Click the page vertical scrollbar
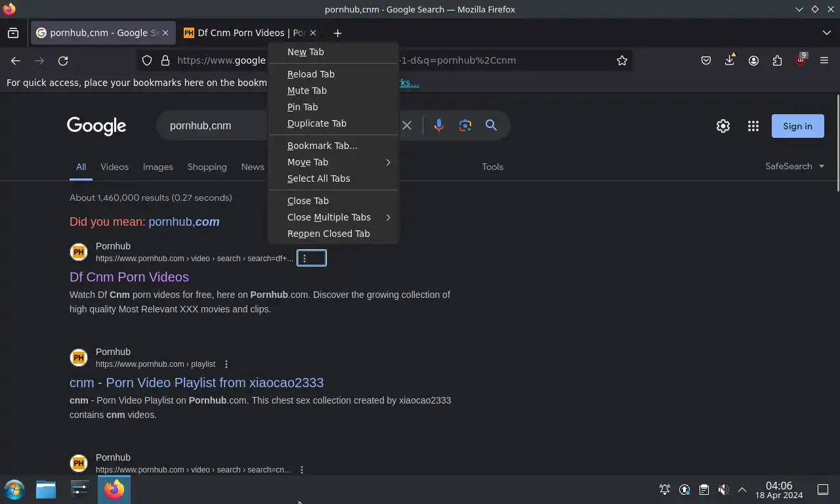This screenshot has height=504, width=840. tap(837, 144)
